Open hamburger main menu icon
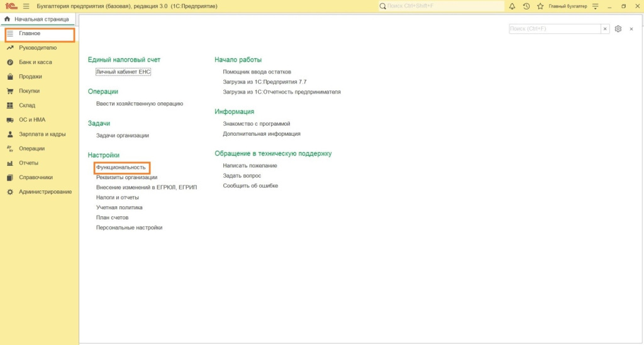The image size is (644, 345). [26, 6]
